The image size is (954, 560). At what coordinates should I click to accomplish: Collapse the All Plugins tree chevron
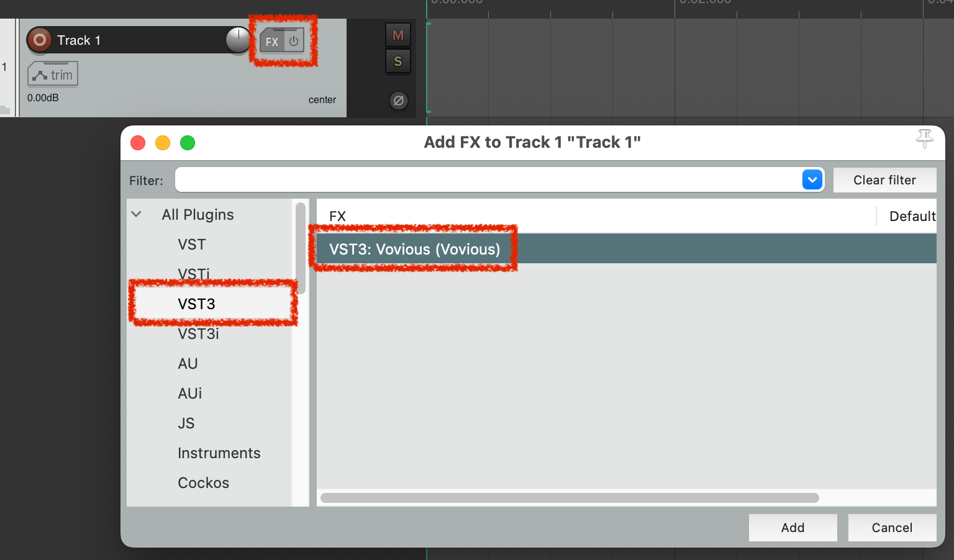click(x=137, y=214)
